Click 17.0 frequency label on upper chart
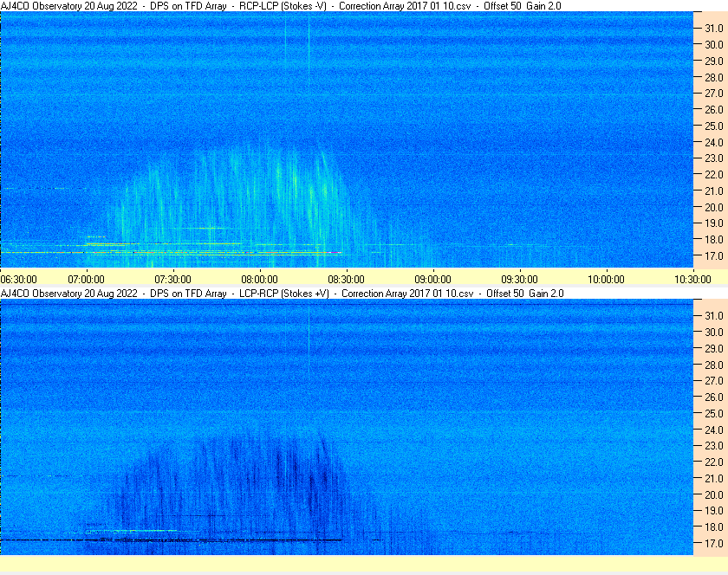 (714, 256)
